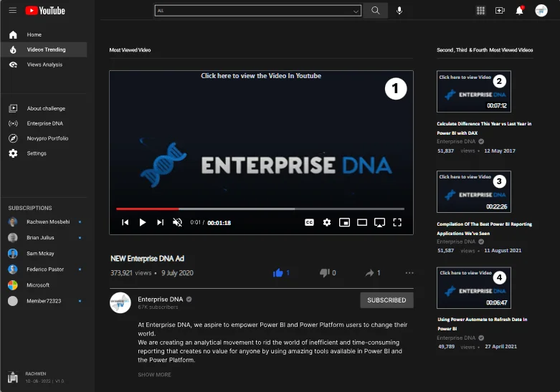This screenshot has height=392, width=560.
Task: Open the three-dot more options
Action: point(409,273)
